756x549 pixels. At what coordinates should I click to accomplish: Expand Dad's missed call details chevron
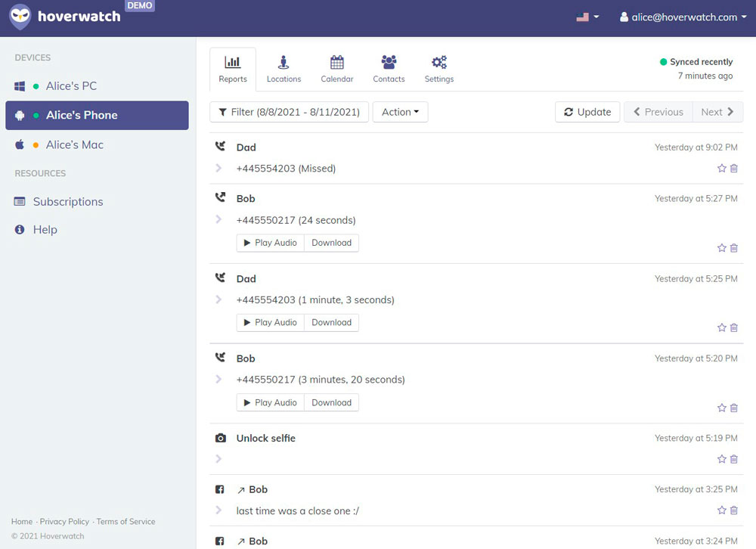coord(218,168)
